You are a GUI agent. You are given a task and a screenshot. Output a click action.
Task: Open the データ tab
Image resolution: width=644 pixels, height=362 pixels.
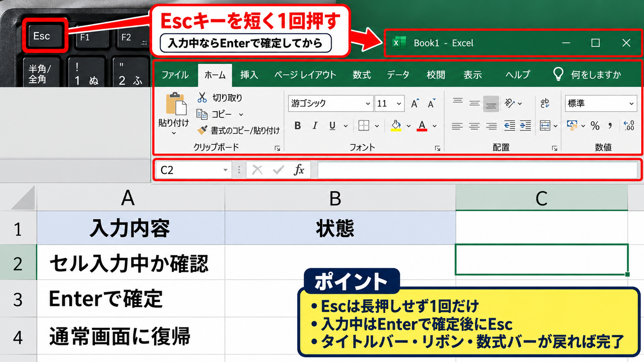[398, 75]
